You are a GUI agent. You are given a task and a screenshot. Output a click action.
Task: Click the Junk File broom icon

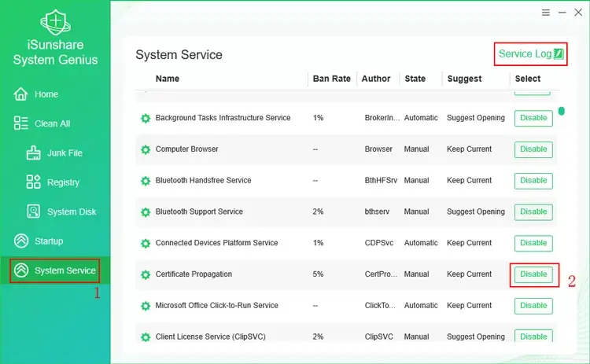click(33, 153)
